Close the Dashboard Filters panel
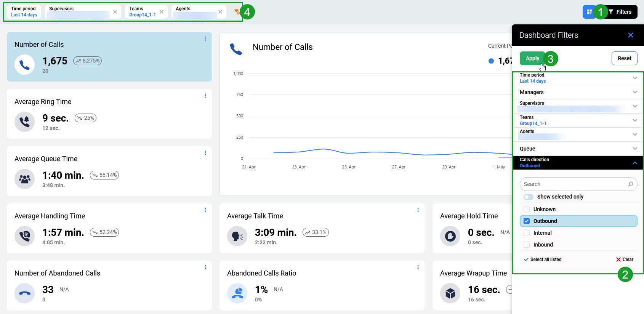Image resolution: width=644 pixels, height=314 pixels. click(x=631, y=35)
